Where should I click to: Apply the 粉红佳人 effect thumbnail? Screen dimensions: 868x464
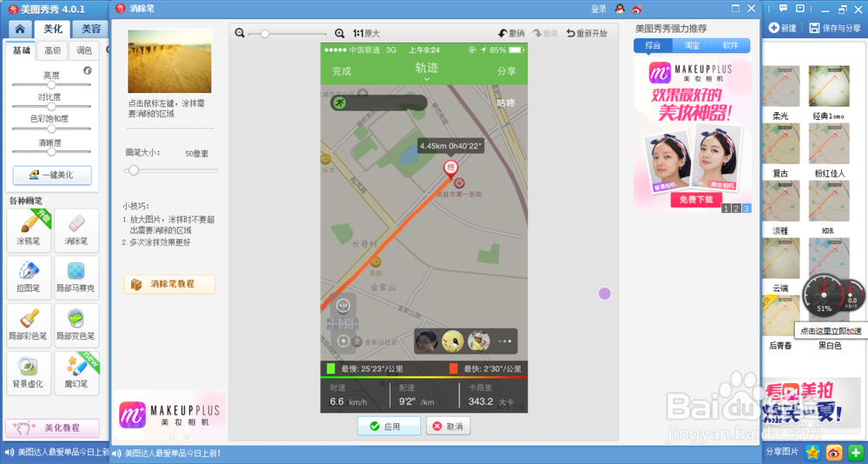coord(829,143)
